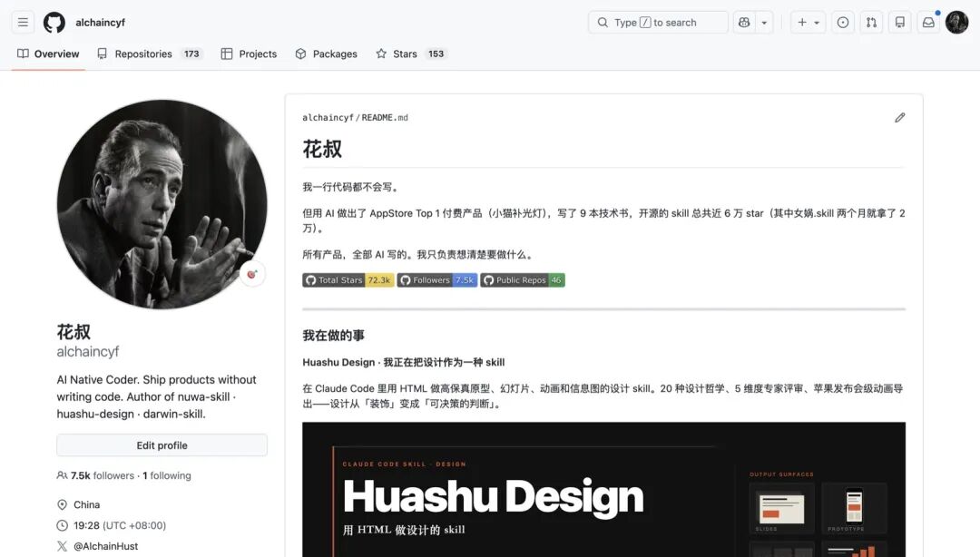Switch to the Repositories tab
This screenshot has width=980, height=557.
(150, 54)
